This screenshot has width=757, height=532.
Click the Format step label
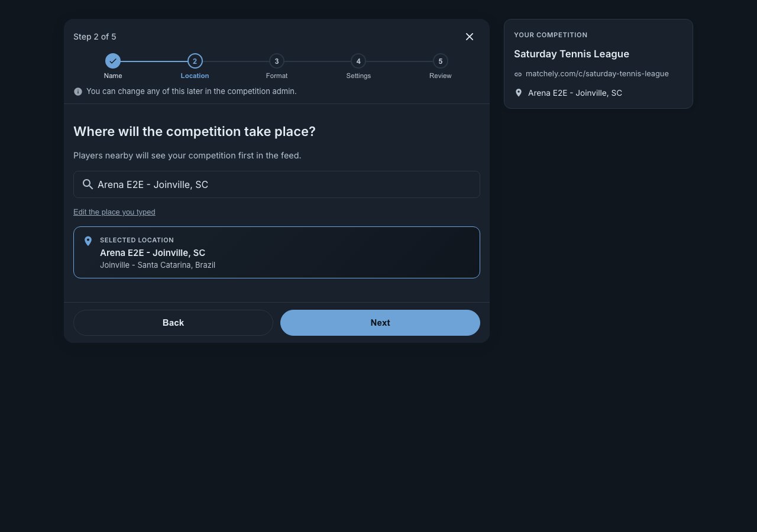coord(277,76)
